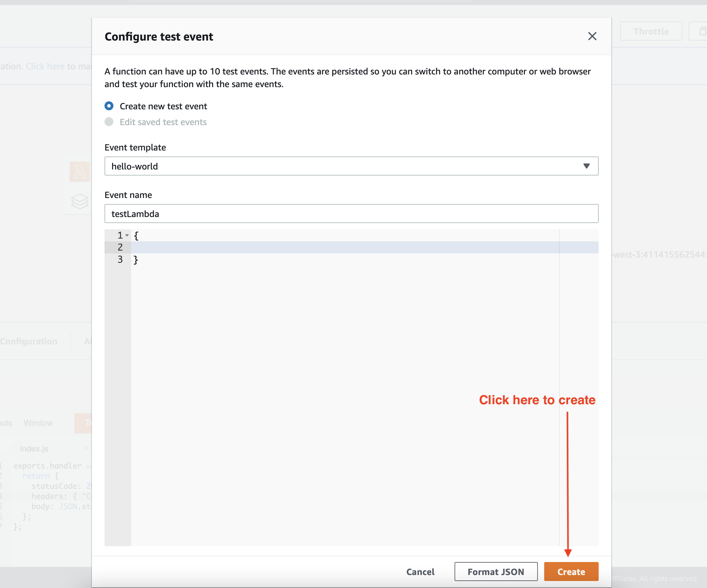
Task: Close the index.js tab in background editor
Action: [x=86, y=448]
